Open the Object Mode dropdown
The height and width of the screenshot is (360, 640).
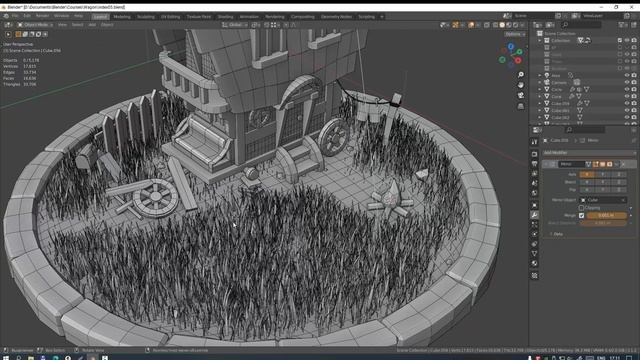point(36,25)
